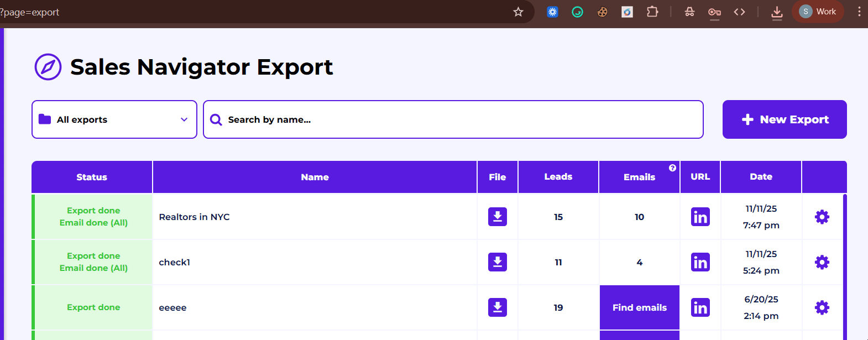Click the URL column header
The height and width of the screenshot is (340, 868).
point(700,177)
